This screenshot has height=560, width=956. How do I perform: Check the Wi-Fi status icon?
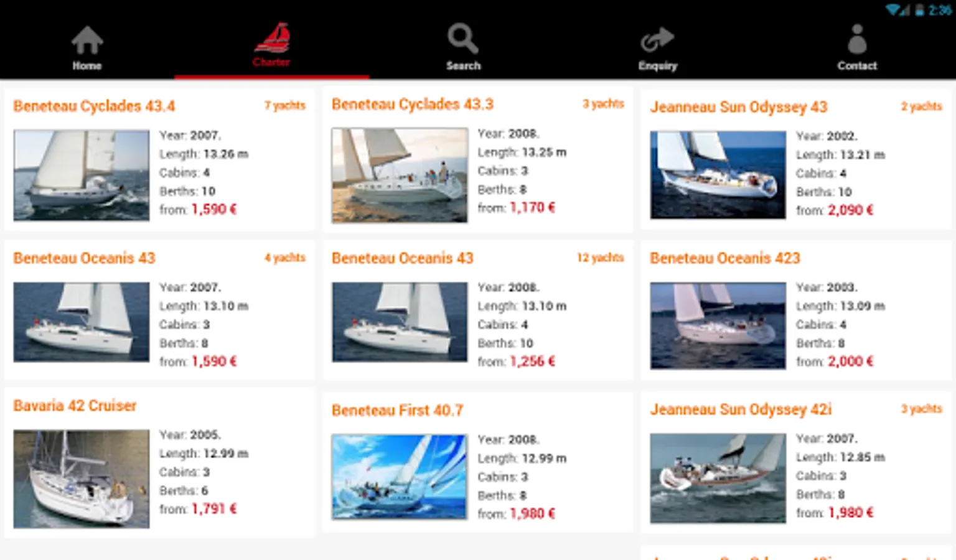tap(894, 10)
